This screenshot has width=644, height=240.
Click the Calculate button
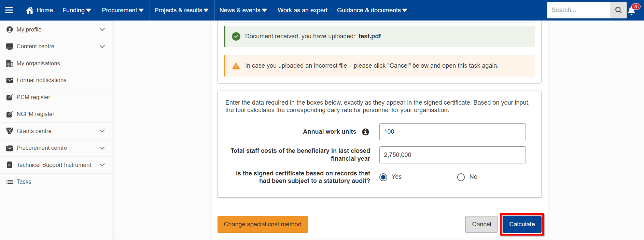(x=522, y=224)
